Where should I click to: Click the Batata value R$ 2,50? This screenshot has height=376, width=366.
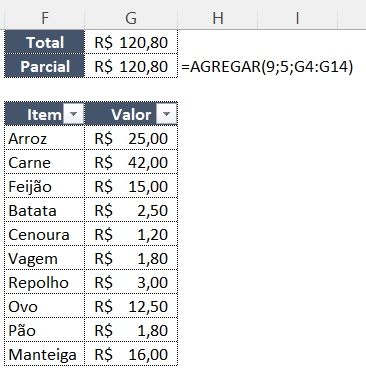point(131,210)
